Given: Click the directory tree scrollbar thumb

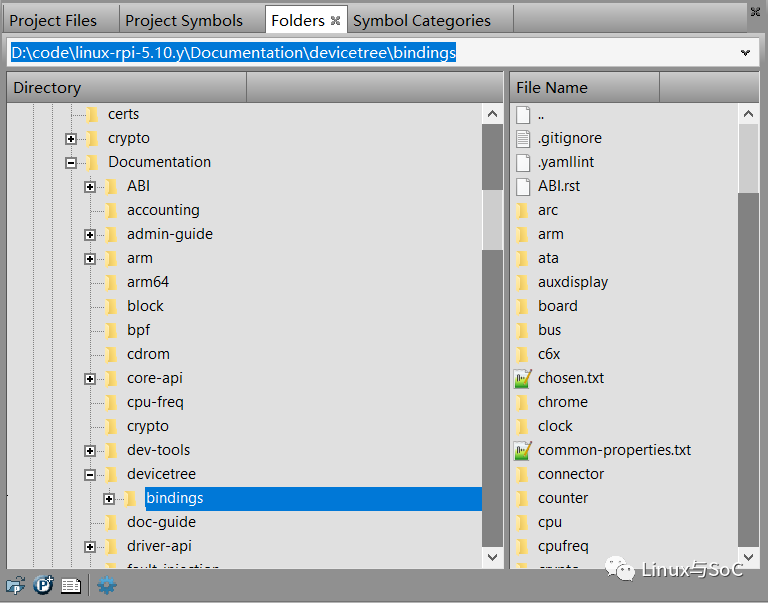Looking at the screenshot, I should tap(492, 220).
